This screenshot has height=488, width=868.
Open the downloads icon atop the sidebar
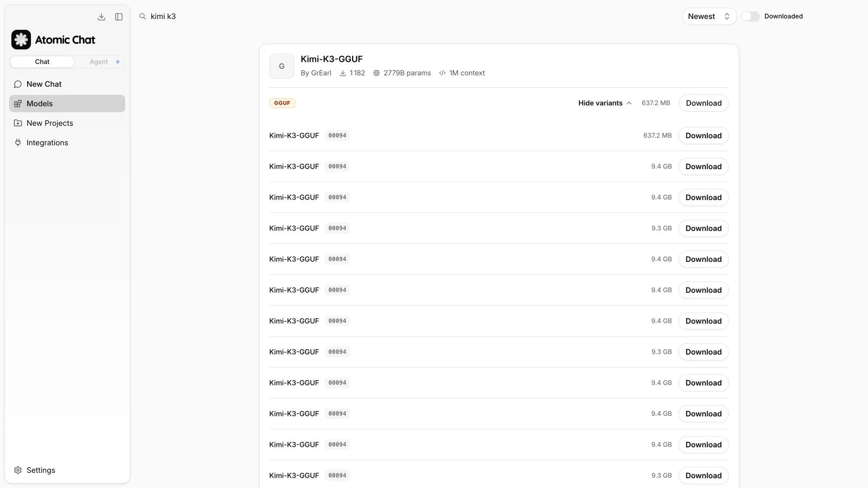101,17
